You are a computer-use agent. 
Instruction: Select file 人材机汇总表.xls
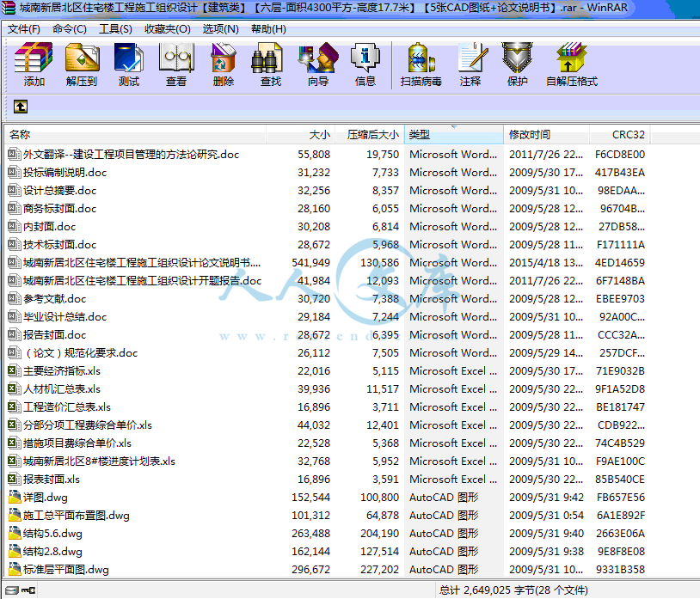pyautogui.click(x=62, y=389)
